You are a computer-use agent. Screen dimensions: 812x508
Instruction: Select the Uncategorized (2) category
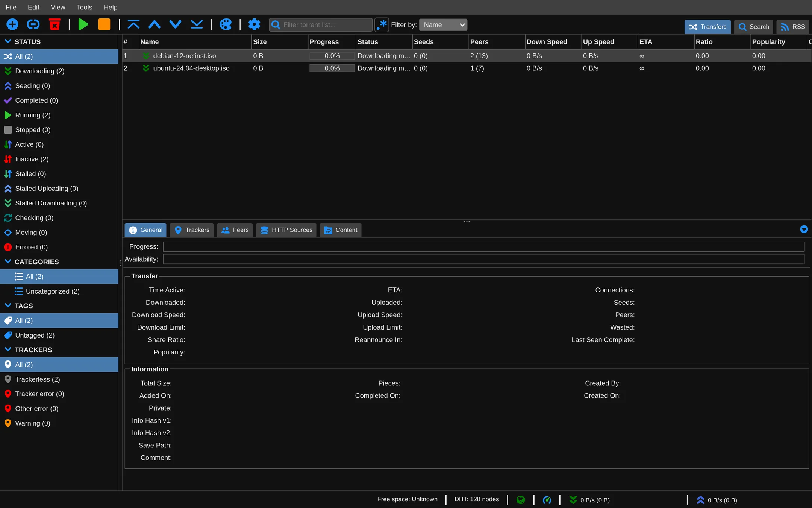pos(59,291)
